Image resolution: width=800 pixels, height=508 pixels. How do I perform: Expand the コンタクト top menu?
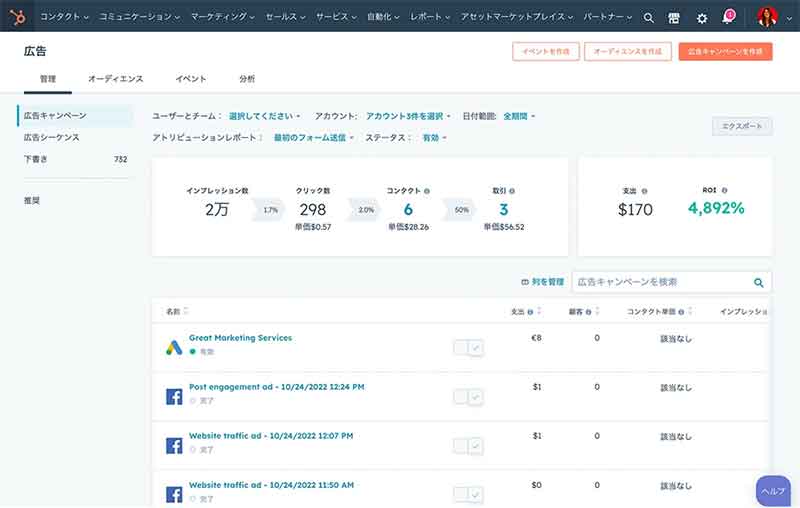(64, 17)
